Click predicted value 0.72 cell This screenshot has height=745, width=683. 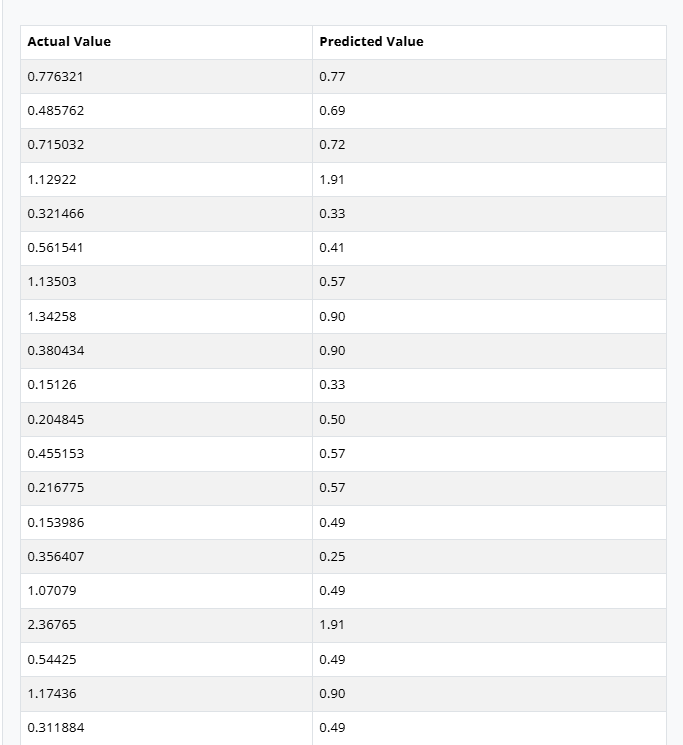(x=333, y=145)
